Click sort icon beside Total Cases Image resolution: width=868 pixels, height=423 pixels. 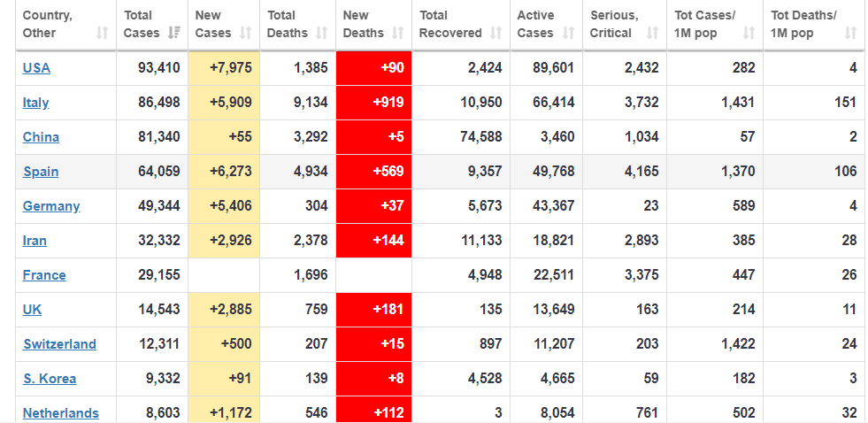[173, 33]
